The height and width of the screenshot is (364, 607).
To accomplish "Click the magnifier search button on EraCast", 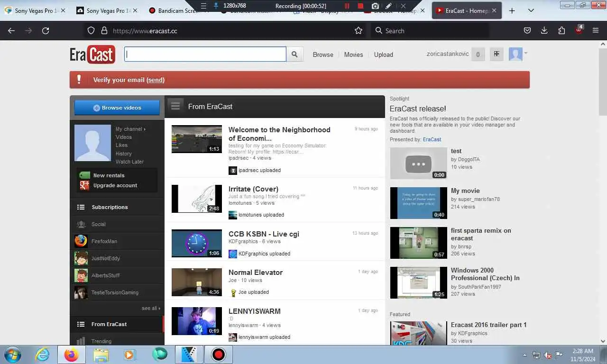I will coord(294,55).
